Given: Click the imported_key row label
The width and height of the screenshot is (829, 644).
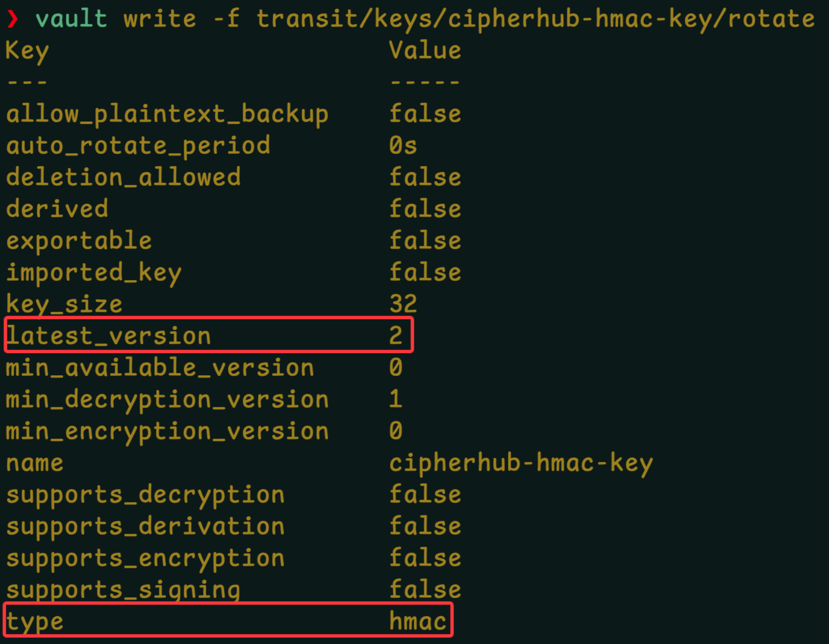Looking at the screenshot, I should (94, 273).
